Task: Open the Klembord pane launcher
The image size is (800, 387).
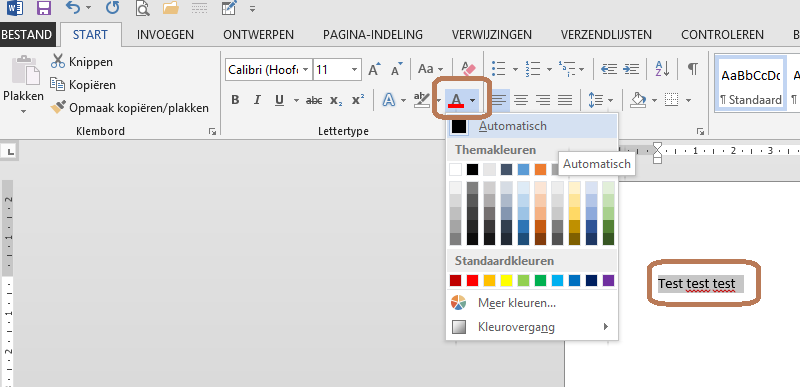Action: 212,132
